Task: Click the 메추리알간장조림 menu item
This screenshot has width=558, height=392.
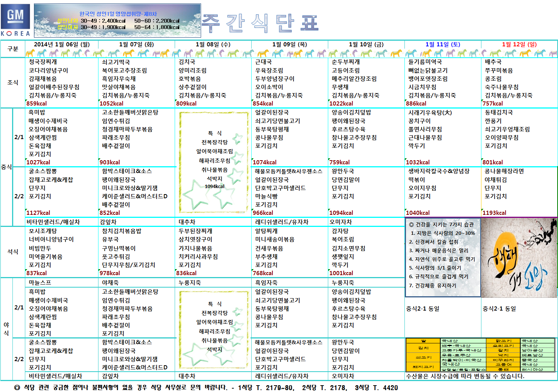Action: click(x=354, y=79)
